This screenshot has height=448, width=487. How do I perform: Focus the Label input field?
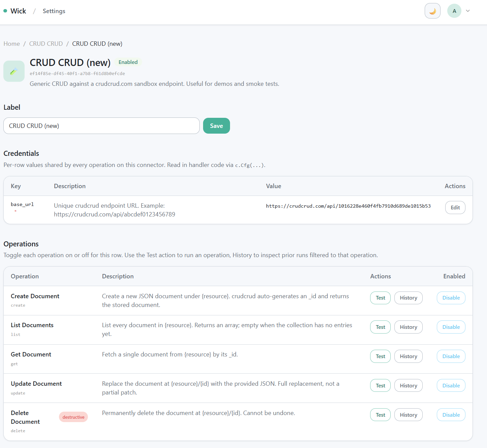(x=101, y=126)
